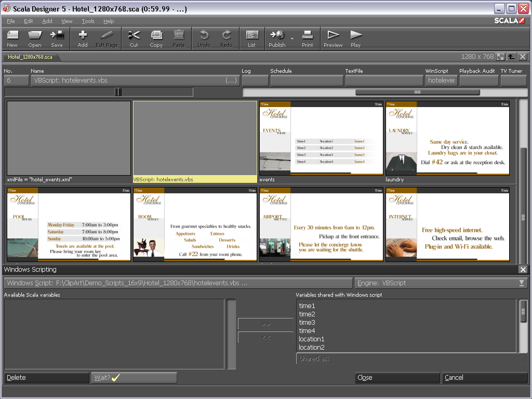Screen dimensions: 532x399
Task: Select the Hotel_1280x768.sca tab
Action: (30, 57)
